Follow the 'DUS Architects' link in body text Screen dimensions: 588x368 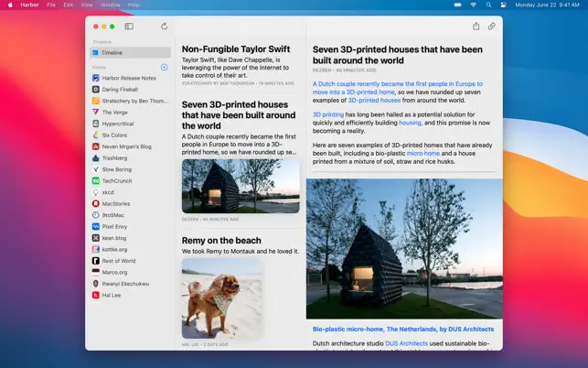406,343
